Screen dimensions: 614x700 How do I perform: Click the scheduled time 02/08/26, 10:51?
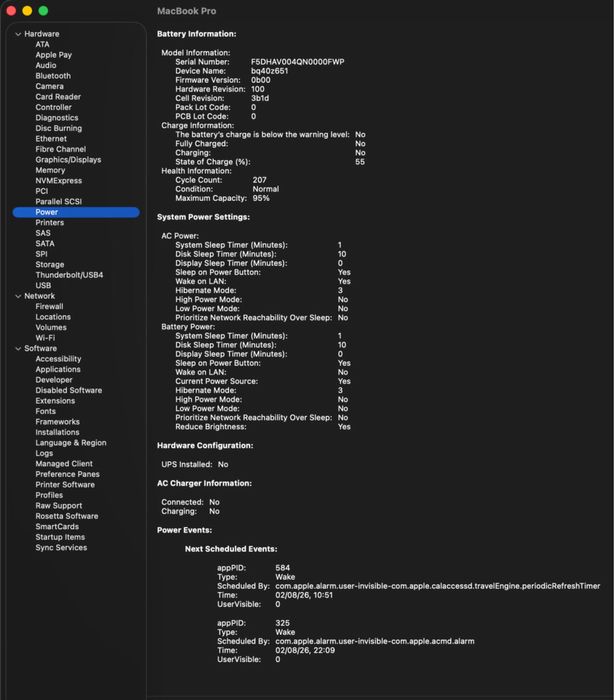304,595
